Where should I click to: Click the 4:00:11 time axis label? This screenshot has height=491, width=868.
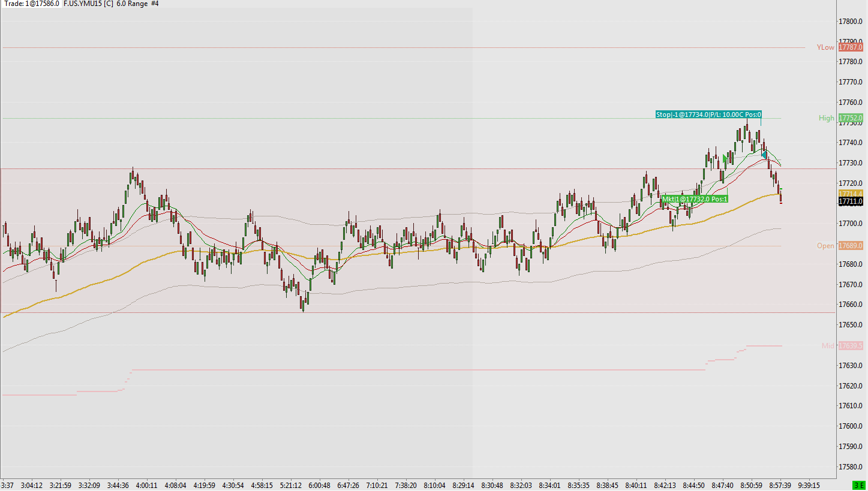[x=146, y=485]
